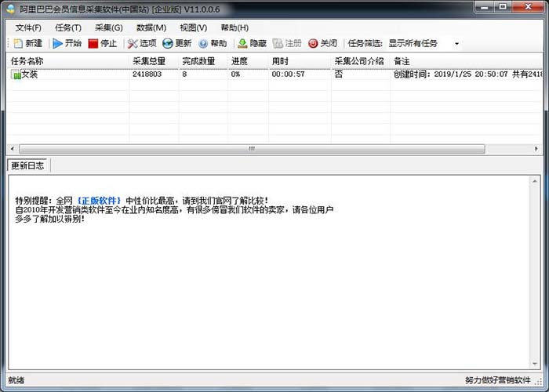This screenshot has width=549, height=392.
Task: Open 选项 options tool icon
Action: click(x=133, y=43)
